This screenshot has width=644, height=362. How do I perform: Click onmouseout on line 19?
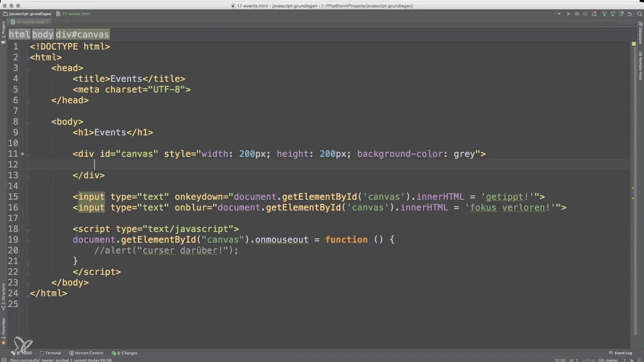point(282,240)
